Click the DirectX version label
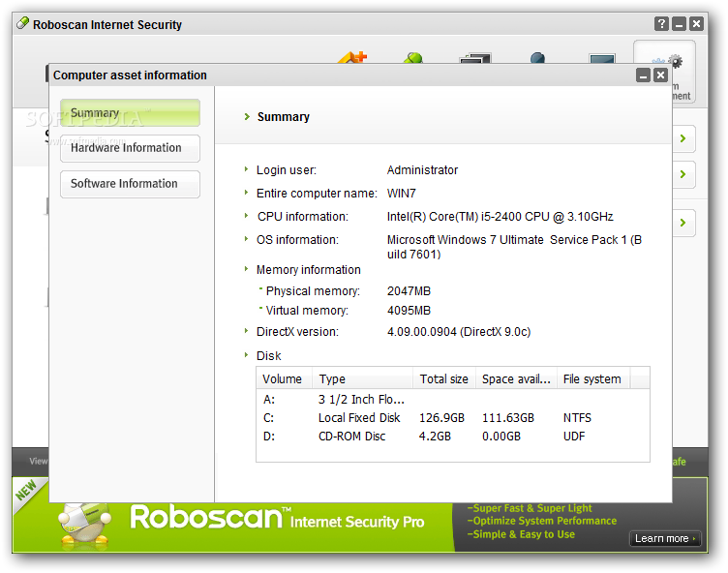Image resolution: width=728 pixels, height=573 pixels. tap(297, 332)
